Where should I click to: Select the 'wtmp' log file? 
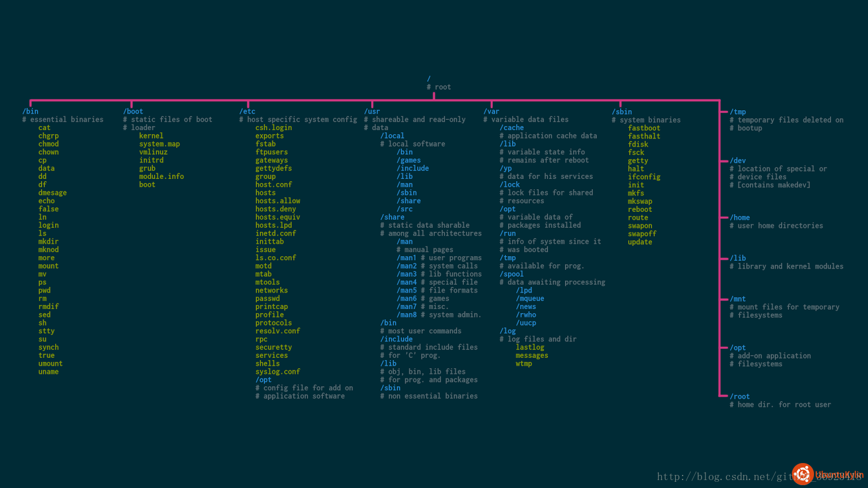tap(524, 364)
